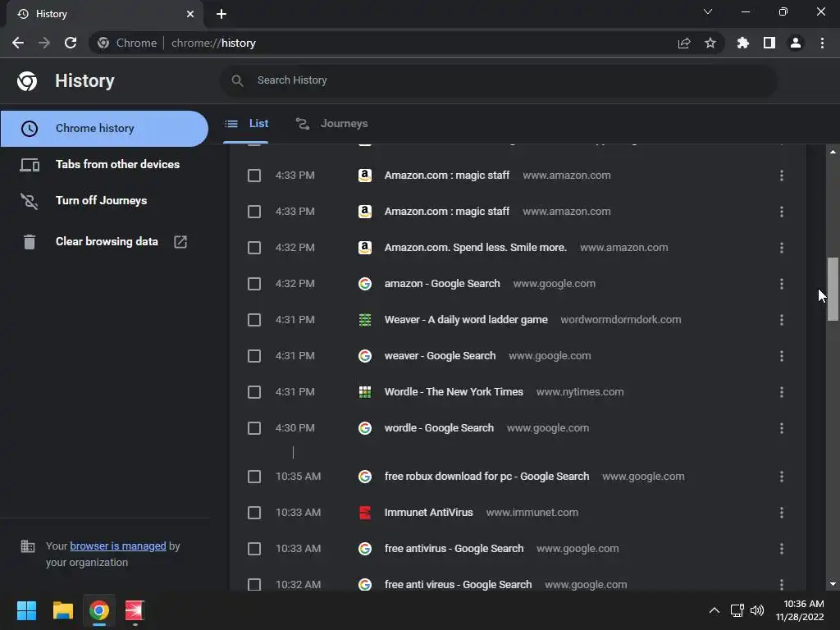840x630 pixels.
Task: Open Tabs from other devices
Action: click(x=104, y=164)
